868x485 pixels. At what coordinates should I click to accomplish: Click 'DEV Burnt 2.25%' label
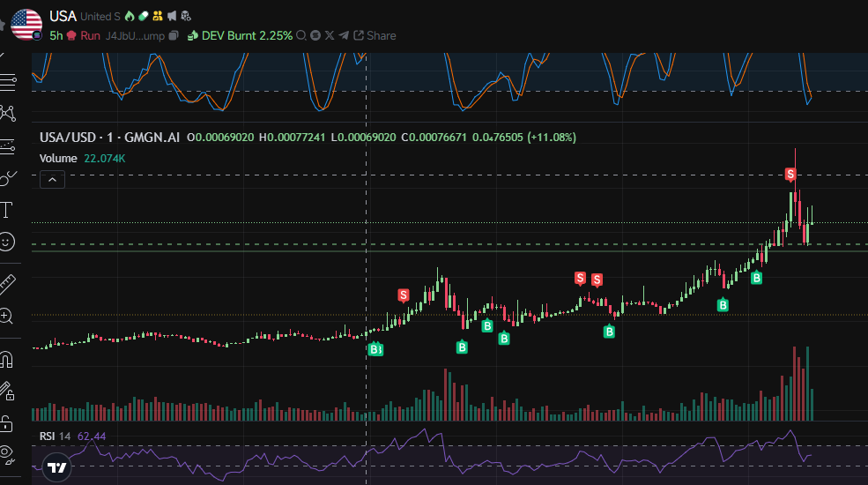coord(247,35)
